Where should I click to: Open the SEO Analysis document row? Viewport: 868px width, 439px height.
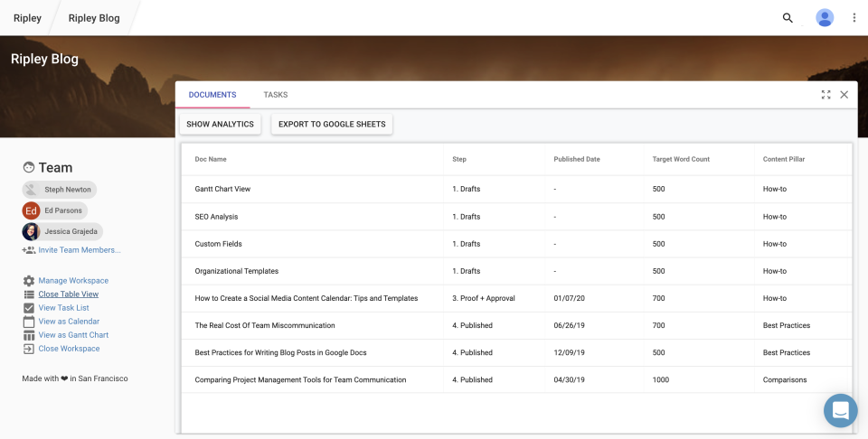(216, 217)
